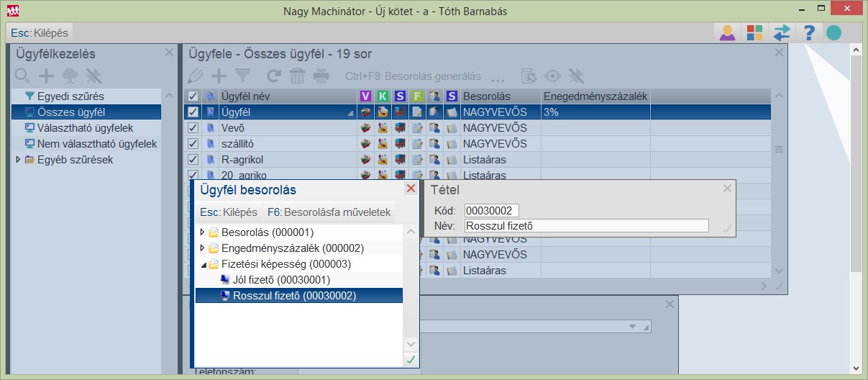Click the teal circle icon at top right

click(833, 32)
